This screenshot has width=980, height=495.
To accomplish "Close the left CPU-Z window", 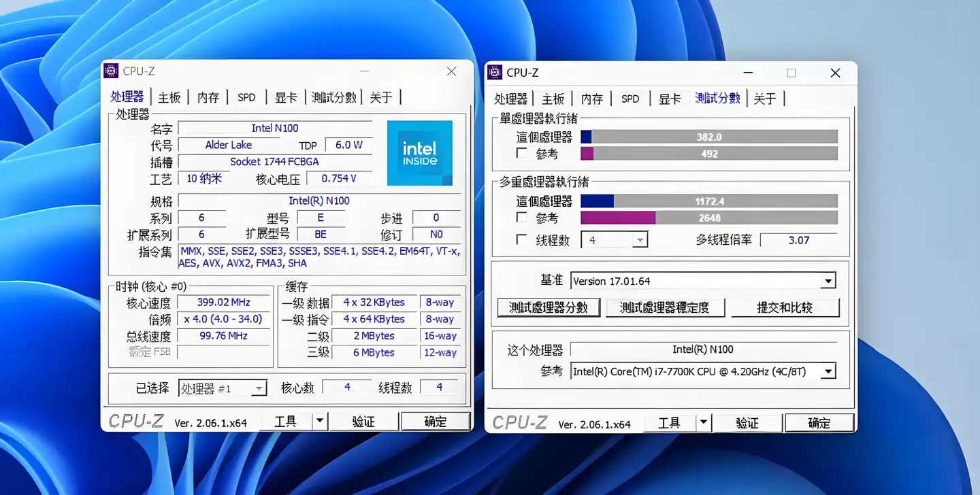I will click(451, 71).
